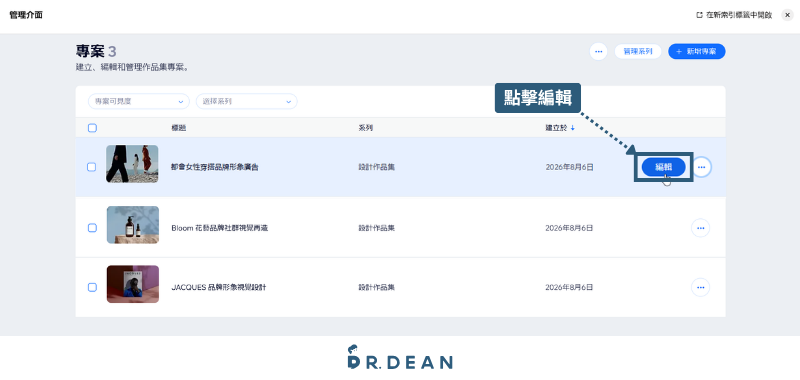Click 設計作品集 in the Bloom row
Viewport: 800px width, 380px height.
(377, 228)
